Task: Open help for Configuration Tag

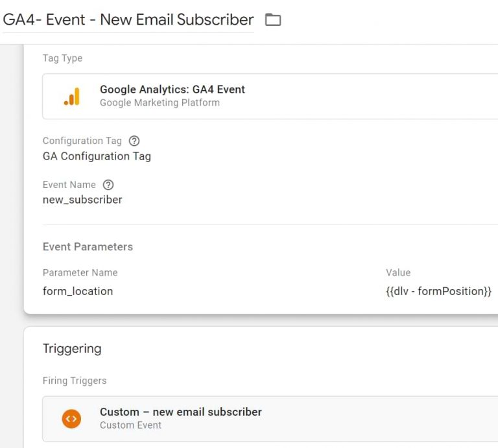Action: coord(134,141)
